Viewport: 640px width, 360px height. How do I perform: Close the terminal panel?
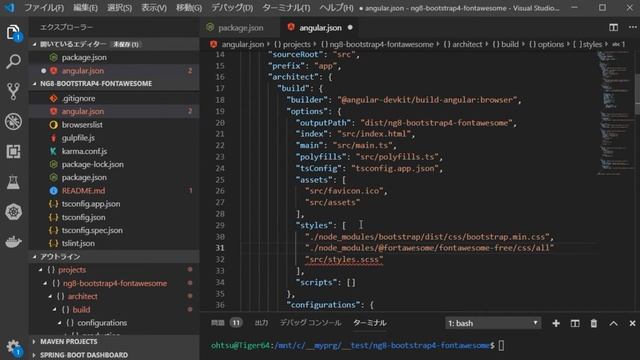(632, 323)
